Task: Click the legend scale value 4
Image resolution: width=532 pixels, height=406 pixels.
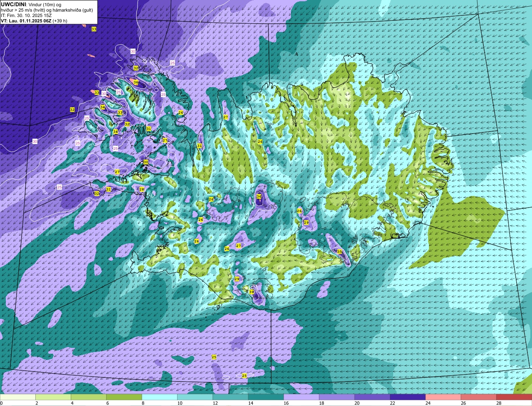Action: [x=72, y=403]
